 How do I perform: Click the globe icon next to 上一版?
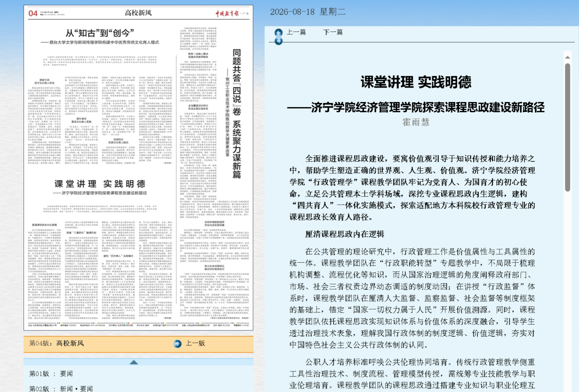click(177, 343)
